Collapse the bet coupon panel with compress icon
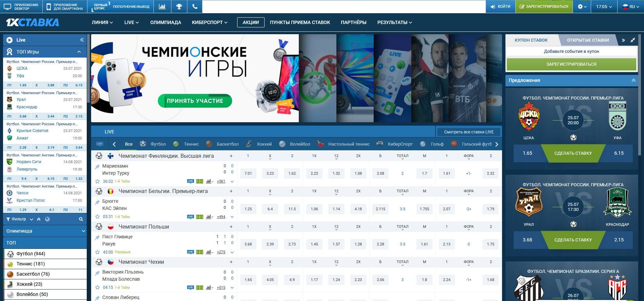The image size is (644, 301). pyautogui.click(x=632, y=40)
